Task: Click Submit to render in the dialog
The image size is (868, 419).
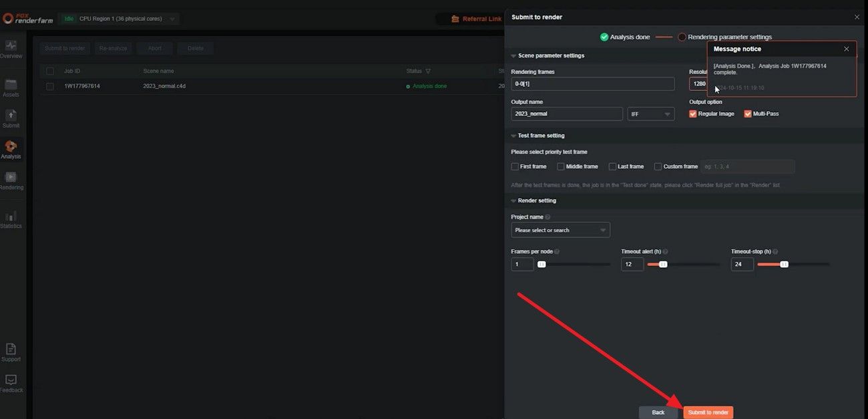Action: point(708,412)
